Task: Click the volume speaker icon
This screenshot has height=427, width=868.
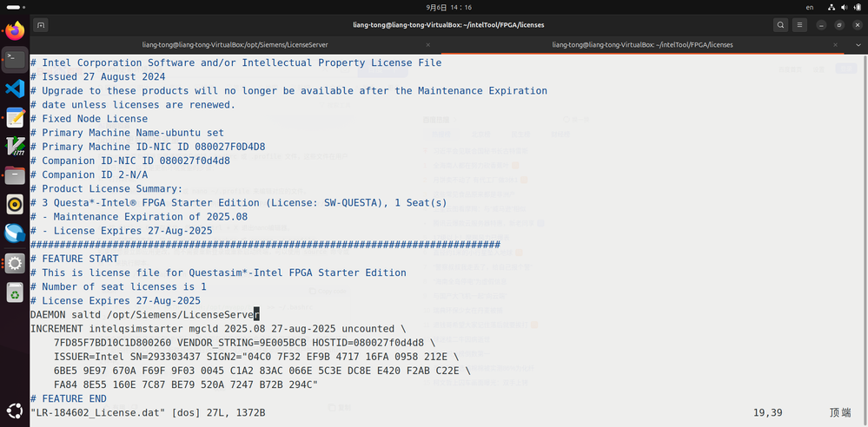Action: [x=845, y=7]
